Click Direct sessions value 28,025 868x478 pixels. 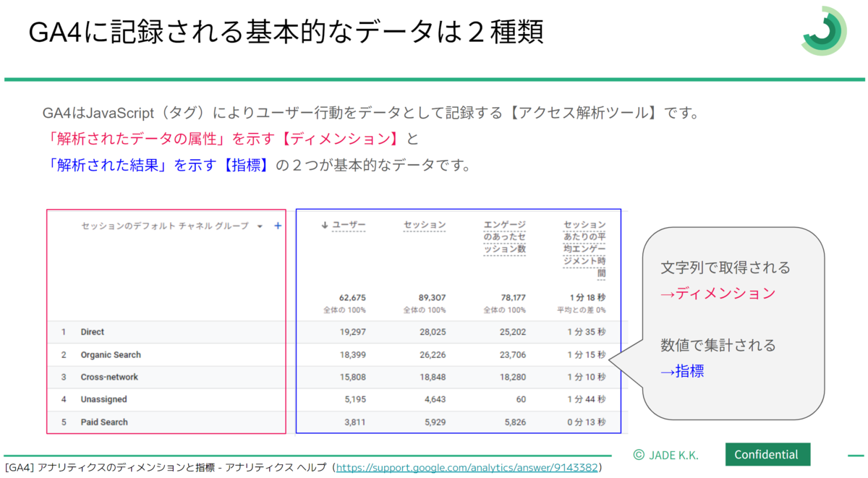click(x=433, y=332)
